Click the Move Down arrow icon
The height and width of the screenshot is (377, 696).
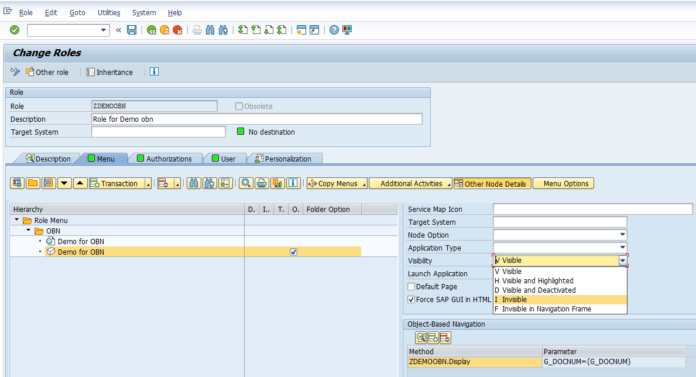(64, 183)
